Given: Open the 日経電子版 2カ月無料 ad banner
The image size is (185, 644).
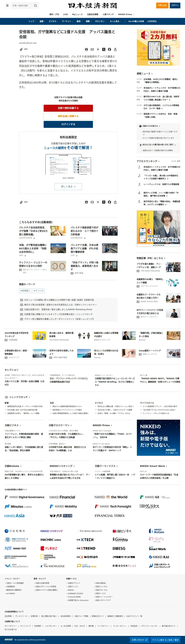Looking at the screenshot, I should tap(158, 48).
